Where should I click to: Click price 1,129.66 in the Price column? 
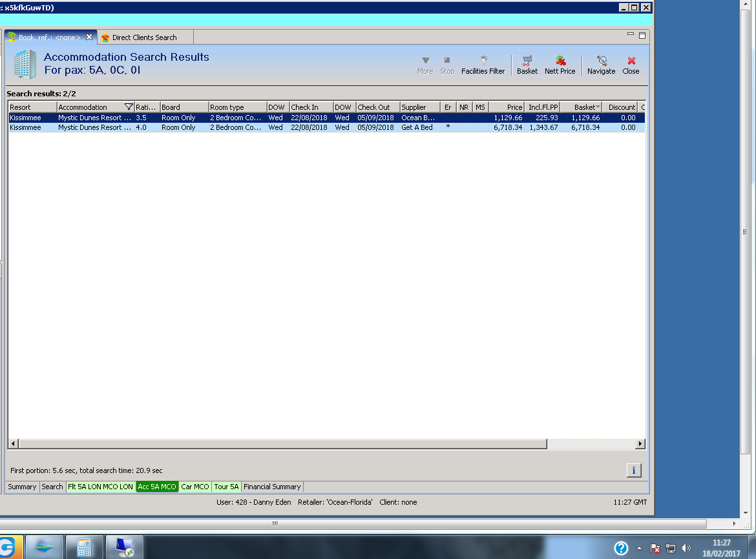(508, 118)
